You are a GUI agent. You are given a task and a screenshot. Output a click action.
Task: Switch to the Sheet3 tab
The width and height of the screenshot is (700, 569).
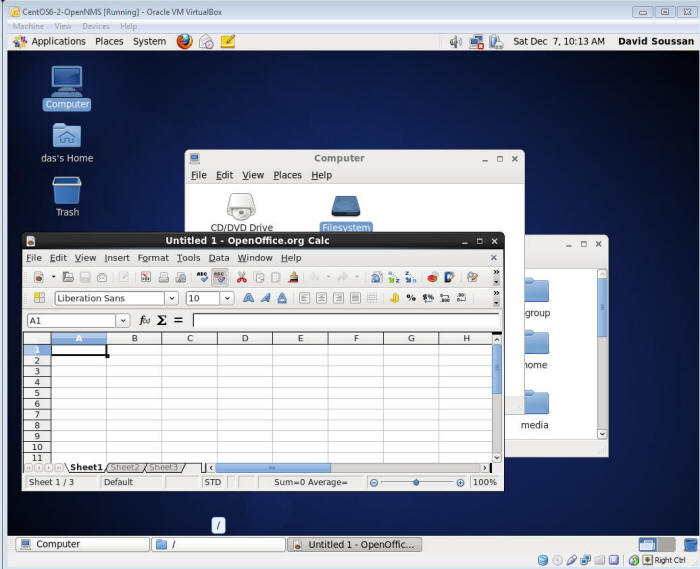coord(163,467)
